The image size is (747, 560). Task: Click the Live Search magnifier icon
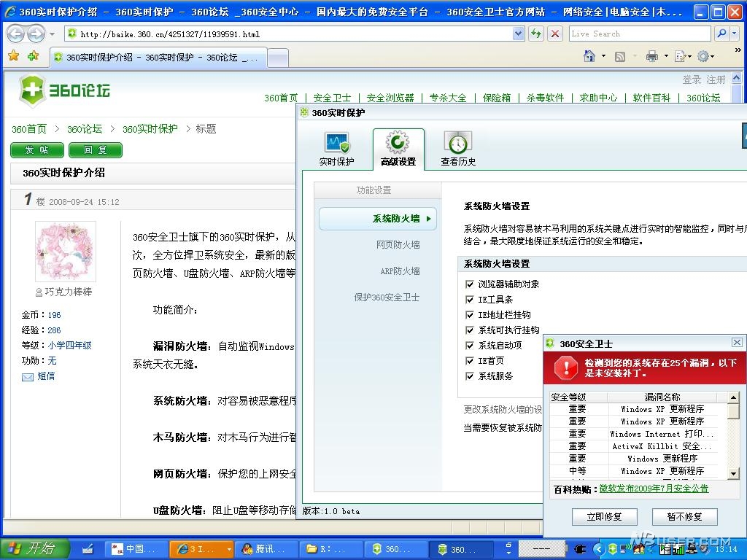(721, 34)
